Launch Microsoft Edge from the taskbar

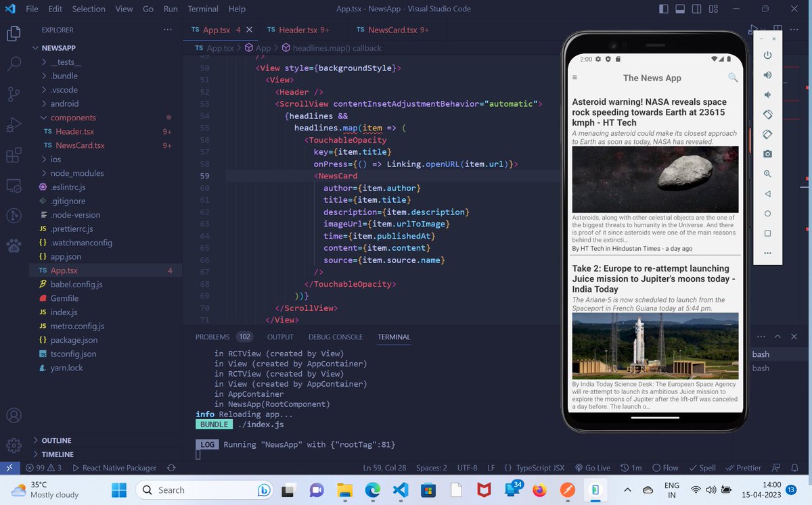(x=373, y=489)
